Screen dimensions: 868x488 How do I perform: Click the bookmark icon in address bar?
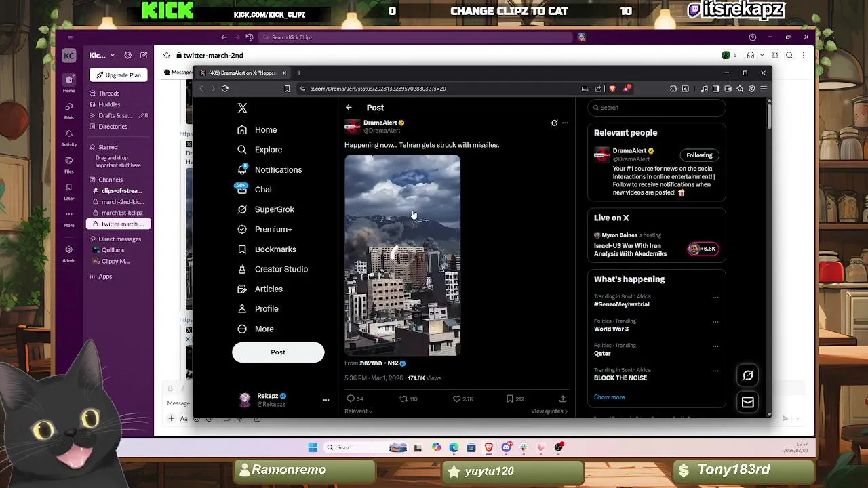pyautogui.click(x=287, y=89)
